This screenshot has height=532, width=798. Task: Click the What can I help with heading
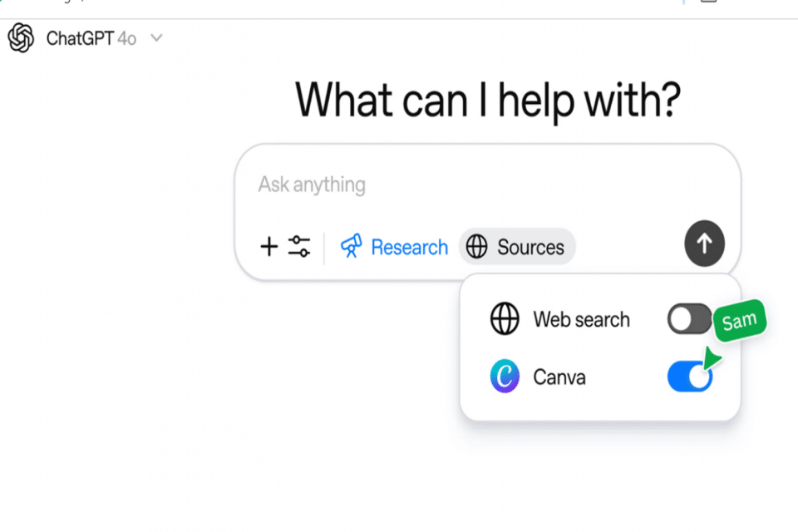(488, 100)
